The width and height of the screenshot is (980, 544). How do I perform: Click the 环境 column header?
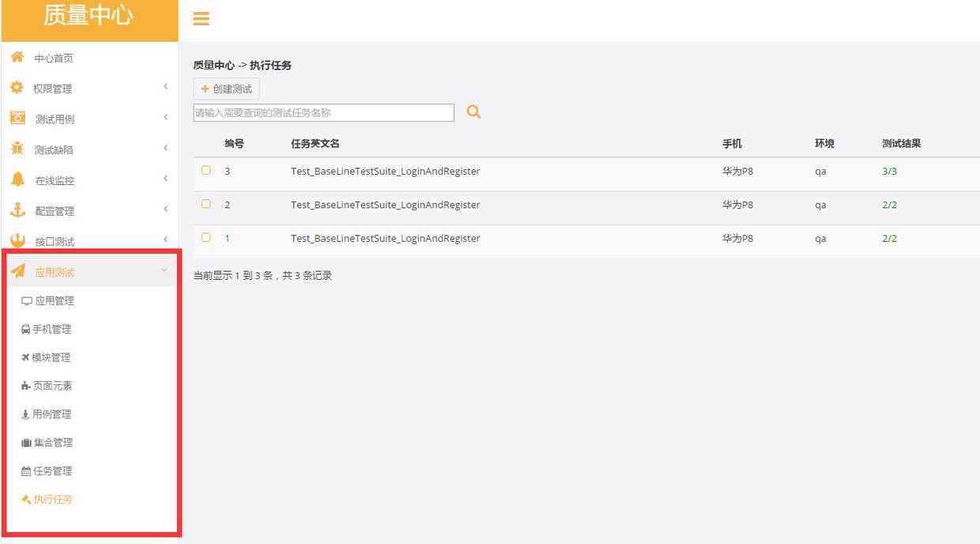click(824, 144)
